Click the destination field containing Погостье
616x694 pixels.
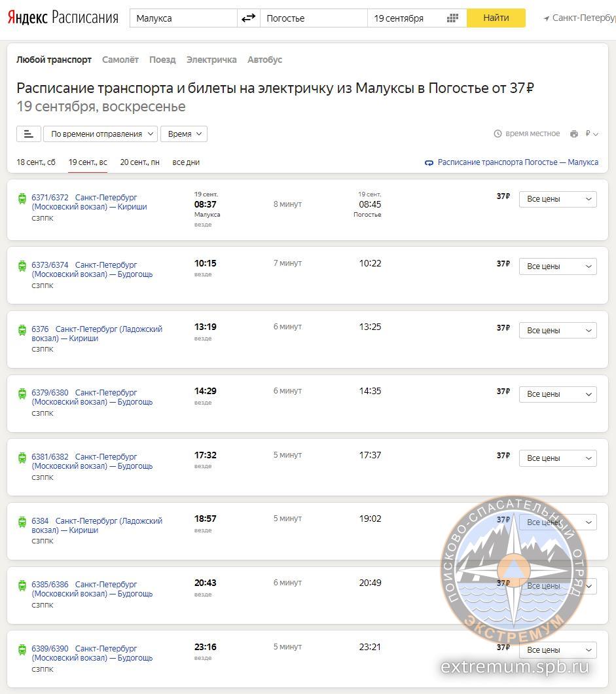point(314,18)
